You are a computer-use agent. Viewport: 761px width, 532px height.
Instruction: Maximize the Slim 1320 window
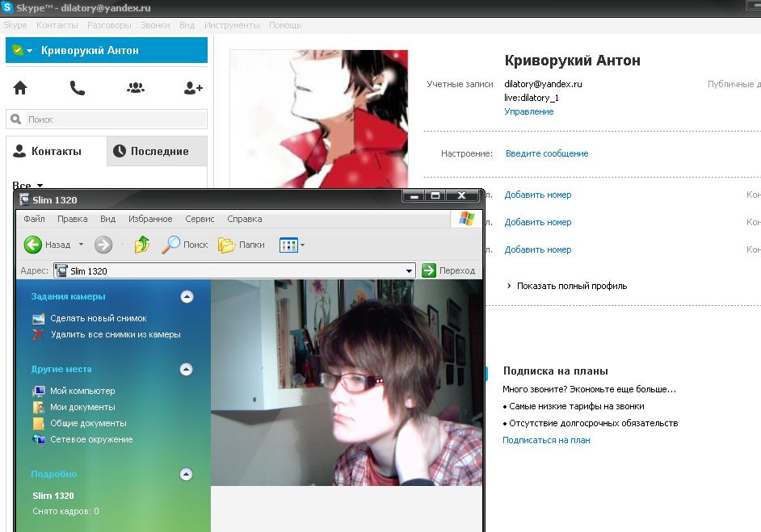click(435, 195)
